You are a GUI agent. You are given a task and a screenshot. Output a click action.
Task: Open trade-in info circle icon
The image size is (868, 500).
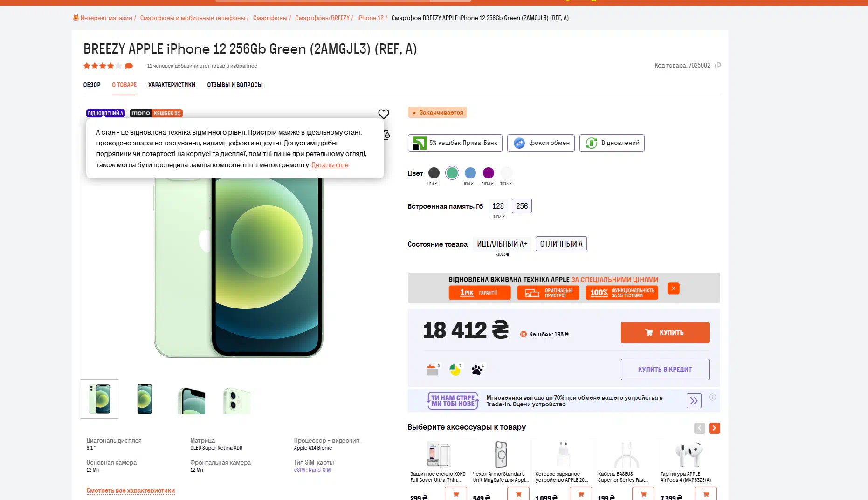point(712,397)
